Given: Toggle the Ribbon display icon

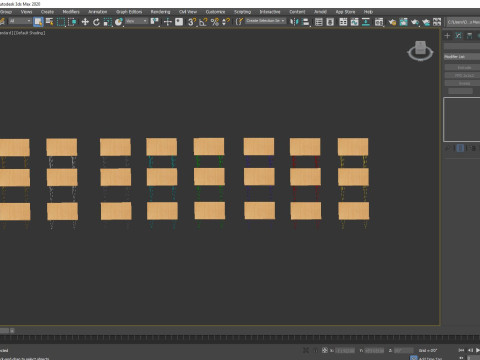Looking at the screenshot, I should pos(343,22).
